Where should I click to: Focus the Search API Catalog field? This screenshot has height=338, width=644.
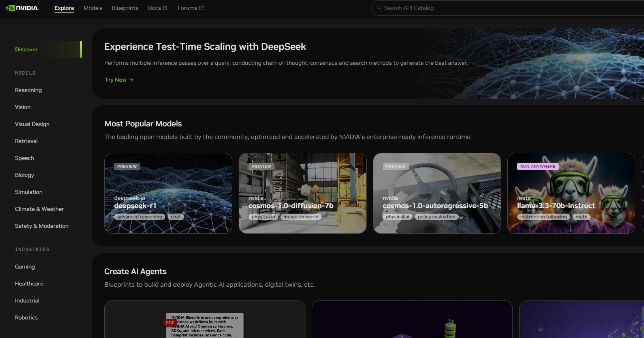[x=507, y=8]
